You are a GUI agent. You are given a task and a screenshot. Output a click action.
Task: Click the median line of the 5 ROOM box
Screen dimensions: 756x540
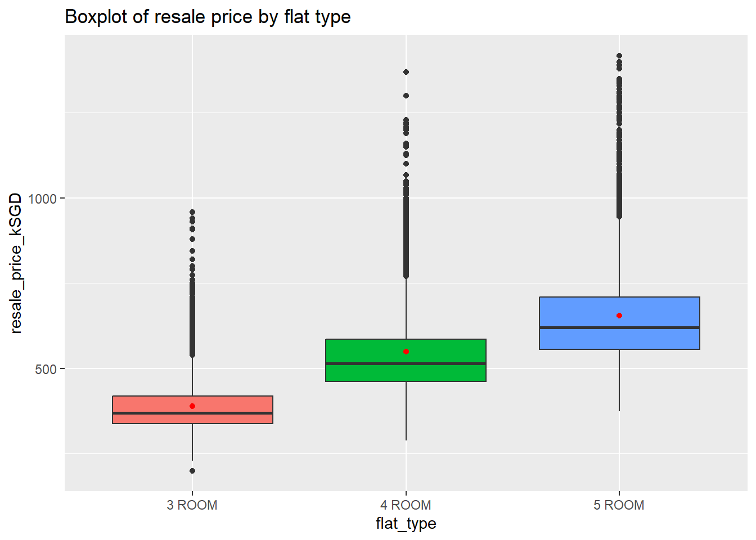click(619, 327)
